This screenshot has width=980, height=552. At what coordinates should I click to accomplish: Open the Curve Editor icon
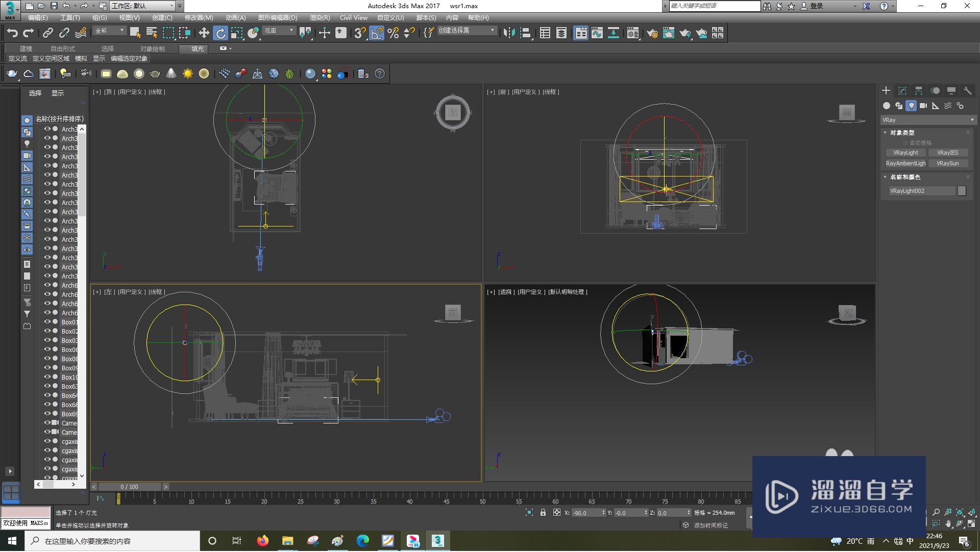click(597, 33)
